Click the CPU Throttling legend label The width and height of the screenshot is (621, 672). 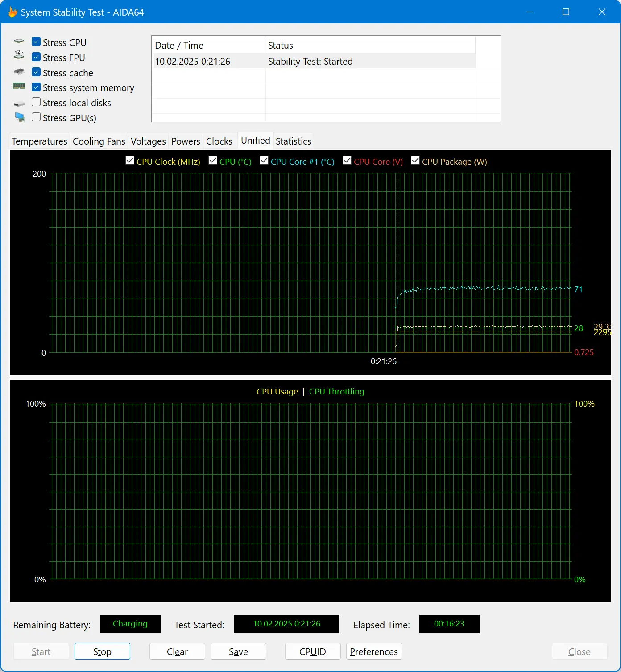tap(336, 391)
